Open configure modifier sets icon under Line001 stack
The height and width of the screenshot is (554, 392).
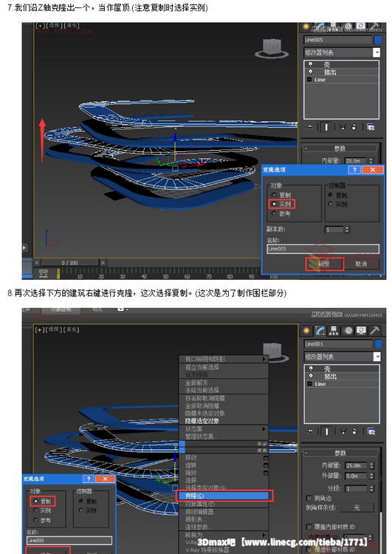pyautogui.click(x=371, y=431)
